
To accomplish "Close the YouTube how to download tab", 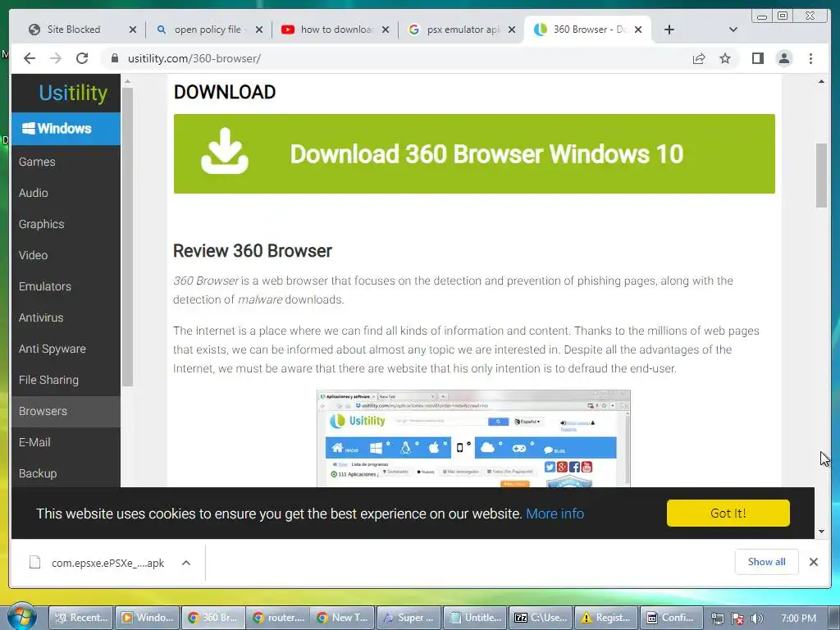I will [386, 30].
